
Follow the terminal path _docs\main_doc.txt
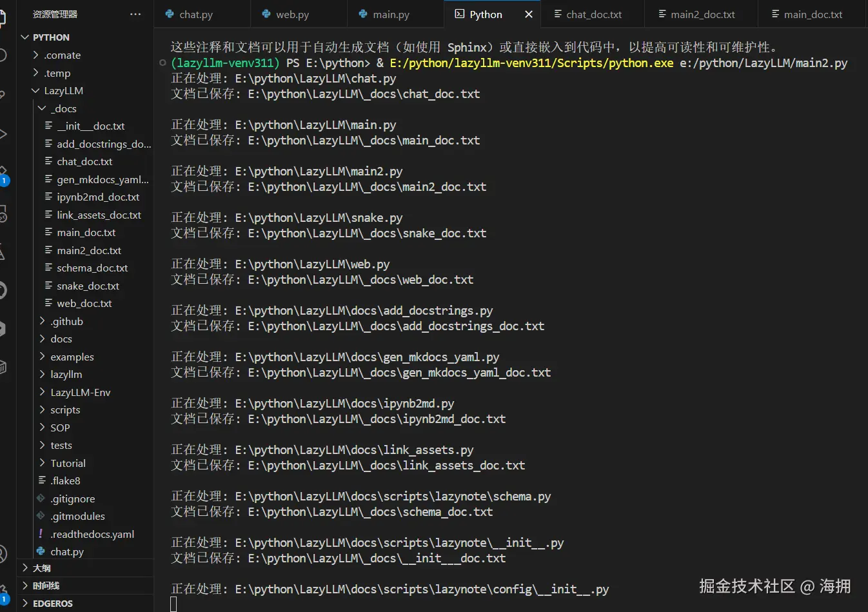point(364,141)
